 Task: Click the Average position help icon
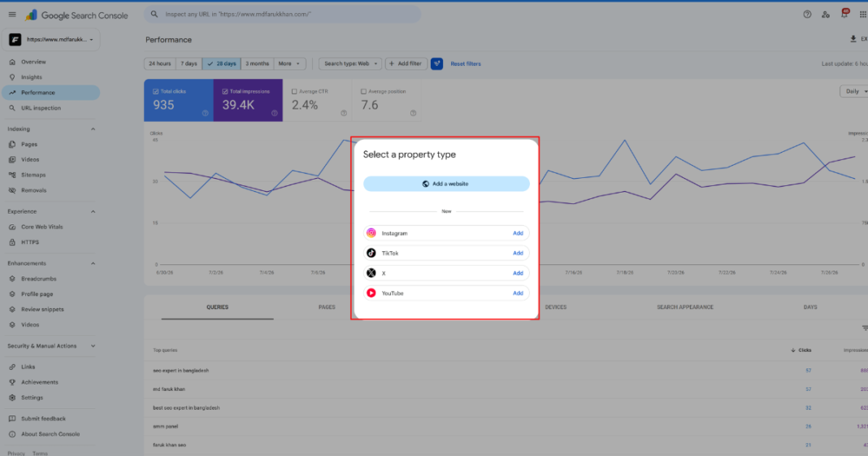coord(413,113)
